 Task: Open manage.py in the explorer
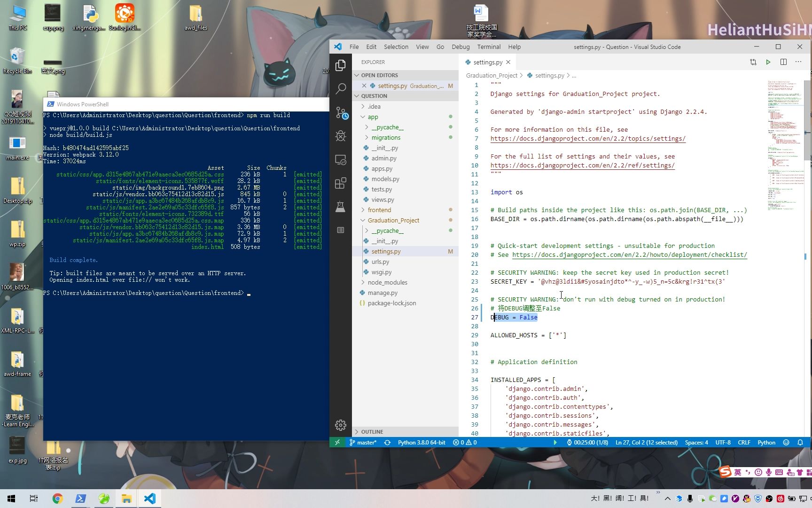[x=383, y=293]
